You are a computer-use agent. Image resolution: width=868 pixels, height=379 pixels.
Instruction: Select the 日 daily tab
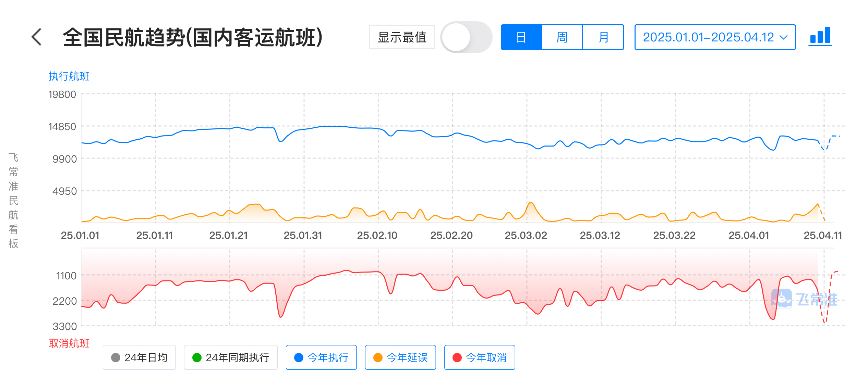click(x=521, y=37)
